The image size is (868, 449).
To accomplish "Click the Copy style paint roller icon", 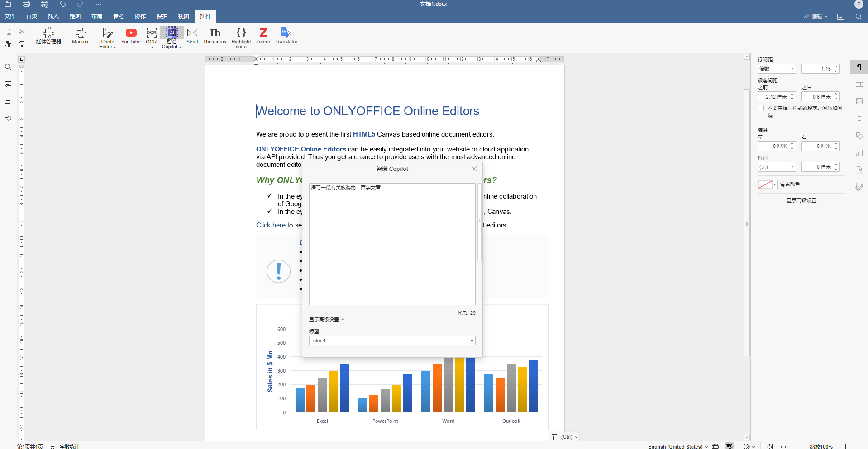I will coord(22,44).
